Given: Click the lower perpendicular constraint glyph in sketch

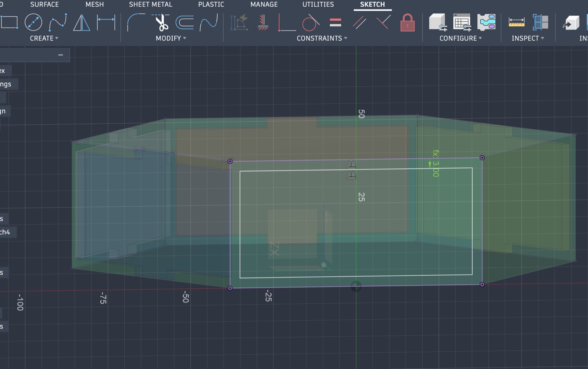Looking at the screenshot, I should point(351,175).
